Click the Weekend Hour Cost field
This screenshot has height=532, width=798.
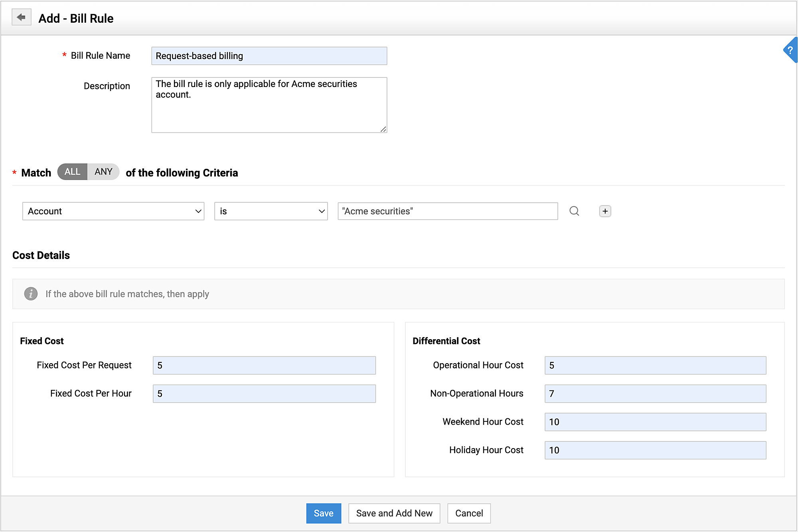[655, 422]
